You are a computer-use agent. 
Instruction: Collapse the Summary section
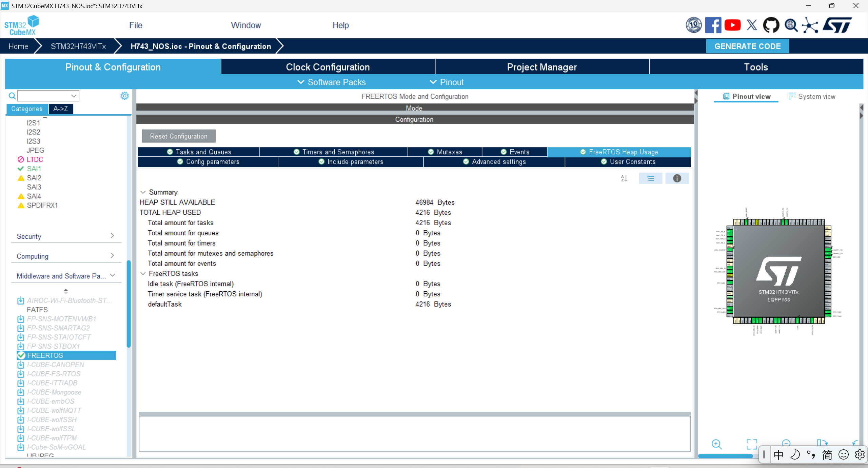pos(143,192)
